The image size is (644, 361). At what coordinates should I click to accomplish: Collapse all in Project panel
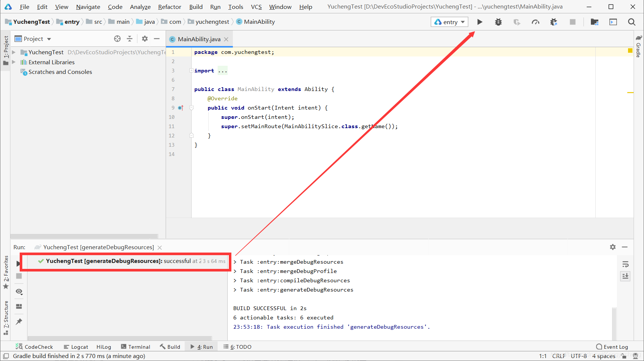(x=130, y=39)
